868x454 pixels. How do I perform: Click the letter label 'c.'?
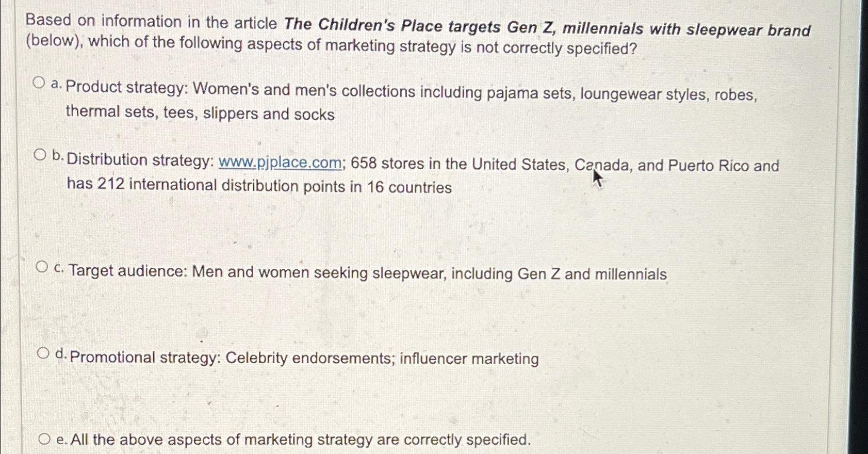[60, 268]
